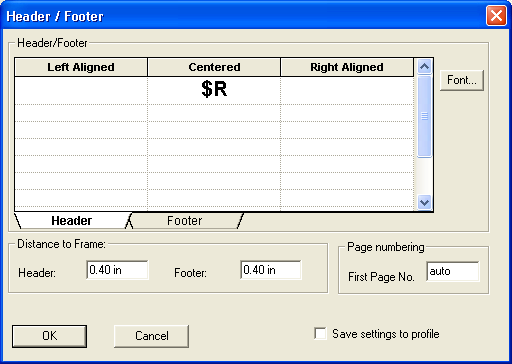Focus the First Page No. field

coord(453,271)
